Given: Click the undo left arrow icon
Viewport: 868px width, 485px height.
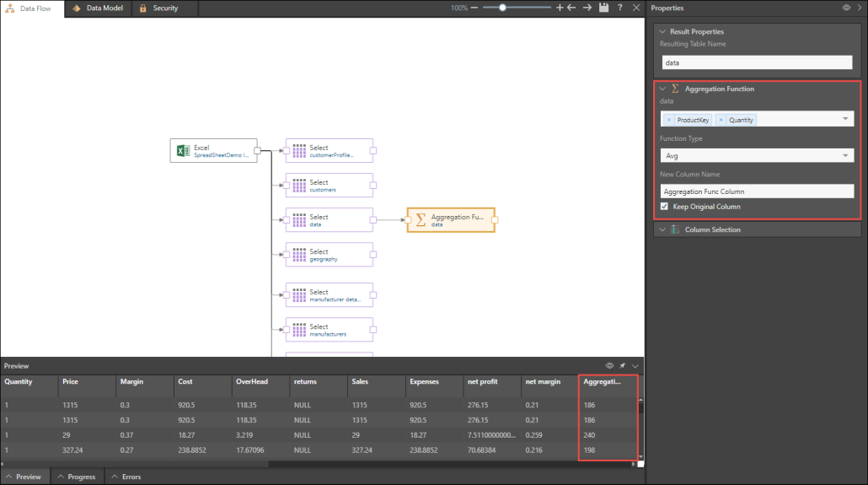Looking at the screenshot, I should coord(571,8).
